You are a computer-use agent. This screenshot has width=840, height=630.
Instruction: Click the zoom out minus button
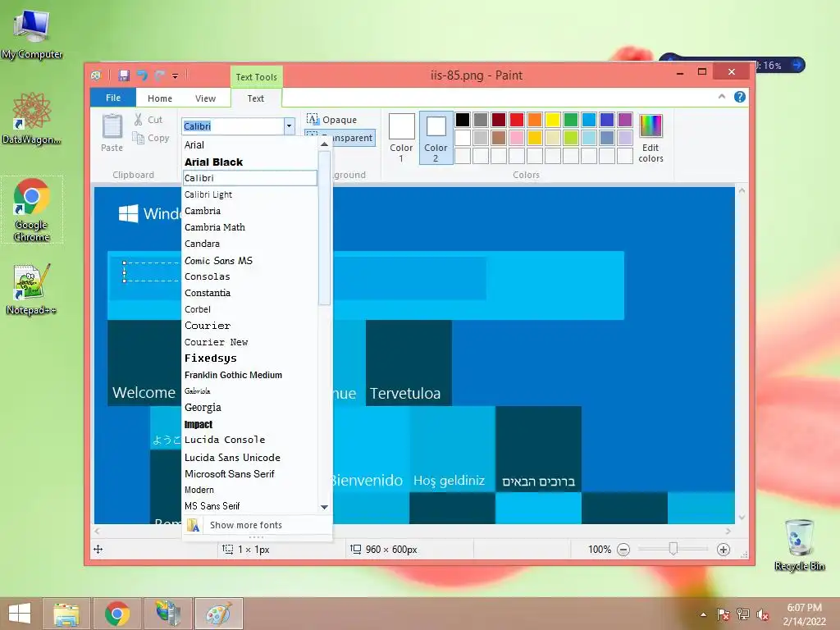coord(623,550)
